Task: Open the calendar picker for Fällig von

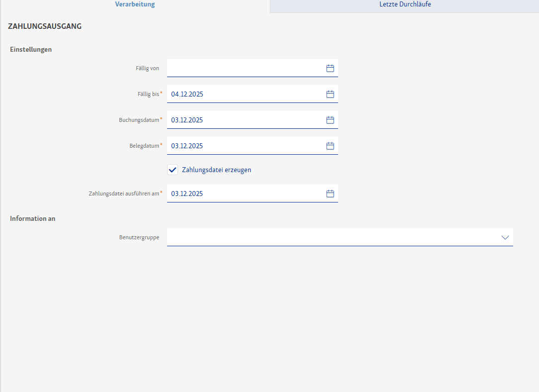Action: click(330, 68)
